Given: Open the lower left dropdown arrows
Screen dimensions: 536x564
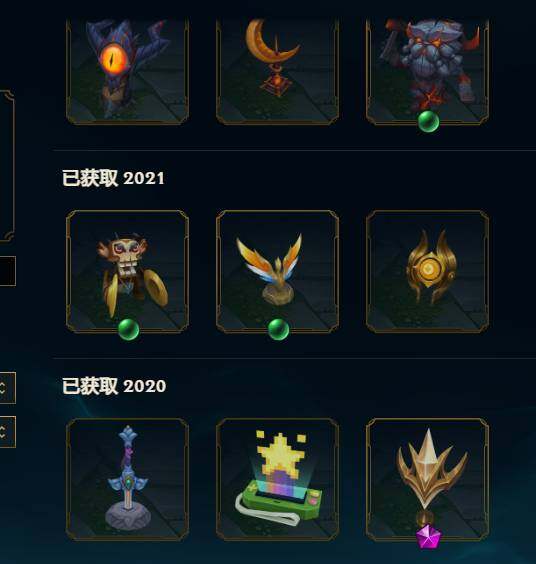Looking at the screenshot, I should 7,432.
